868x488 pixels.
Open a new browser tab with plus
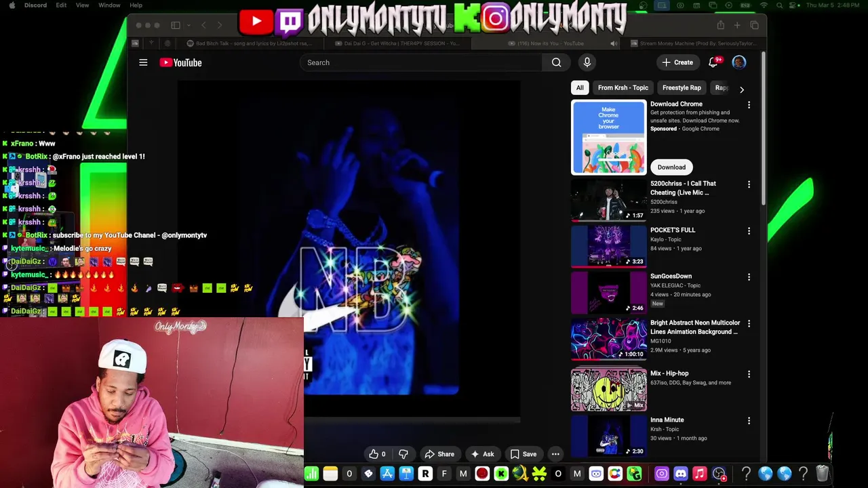[737, 25]
